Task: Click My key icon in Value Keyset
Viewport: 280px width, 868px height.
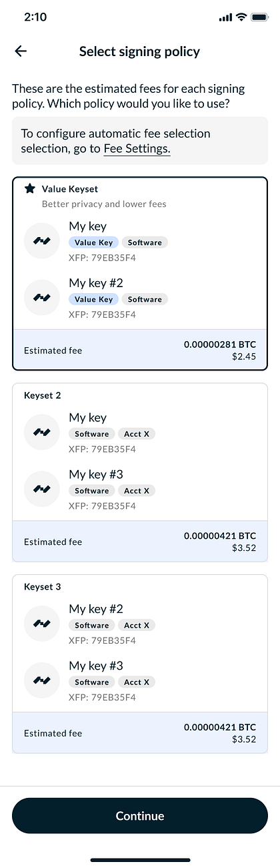Action: [42, 240]
